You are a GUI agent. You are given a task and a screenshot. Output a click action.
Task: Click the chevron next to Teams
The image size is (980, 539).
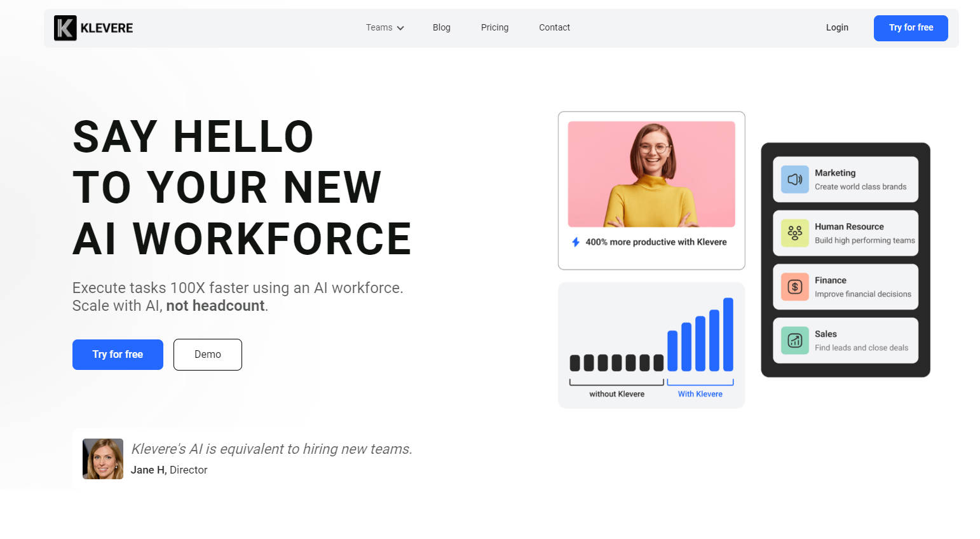click(x=400, y=28)
